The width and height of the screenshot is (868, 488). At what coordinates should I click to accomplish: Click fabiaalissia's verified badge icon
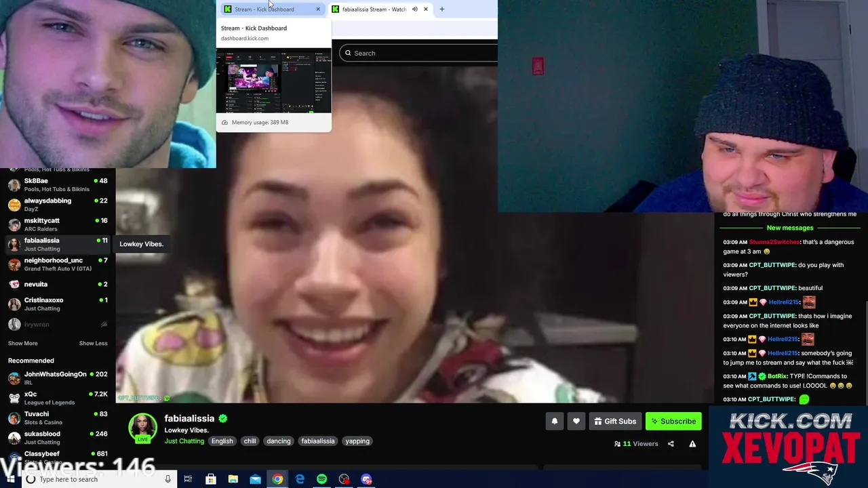click(x=222, y=418)
